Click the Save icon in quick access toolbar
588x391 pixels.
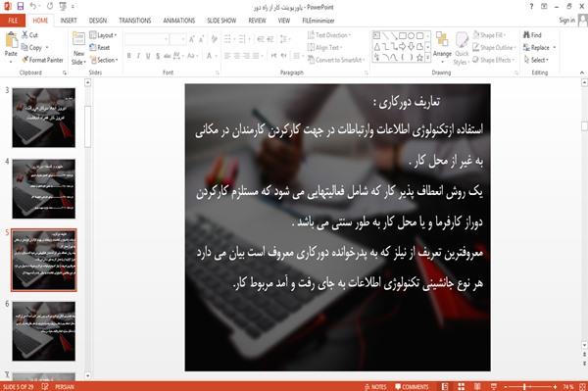tap(21, 6)
